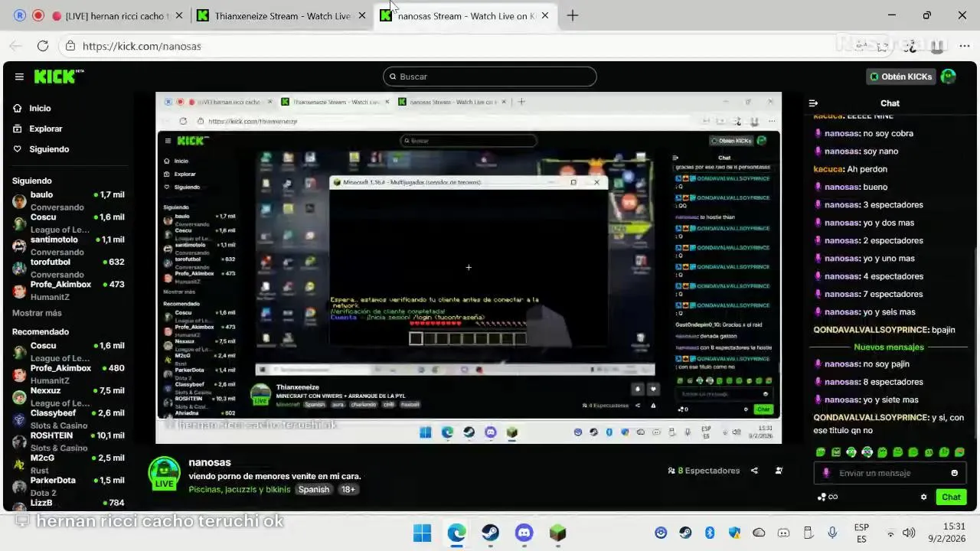Click santimotolo's avatar icon in sidebar

(19, 246)
